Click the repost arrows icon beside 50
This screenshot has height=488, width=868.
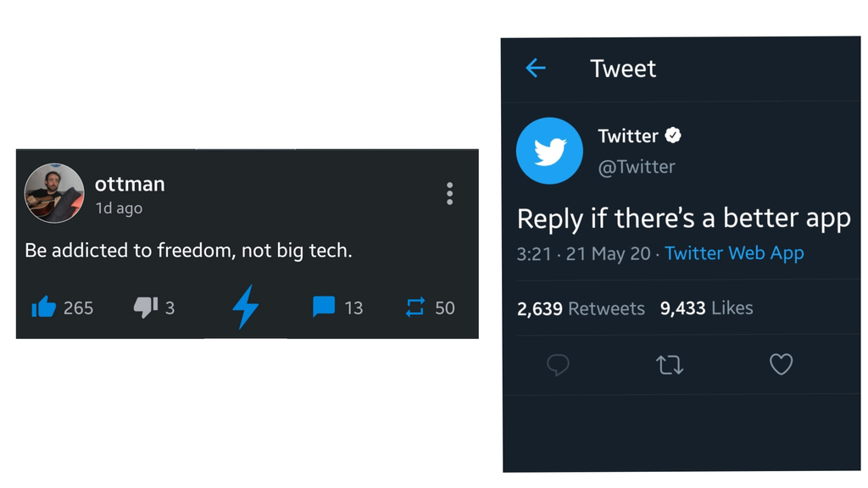[415, 308]
